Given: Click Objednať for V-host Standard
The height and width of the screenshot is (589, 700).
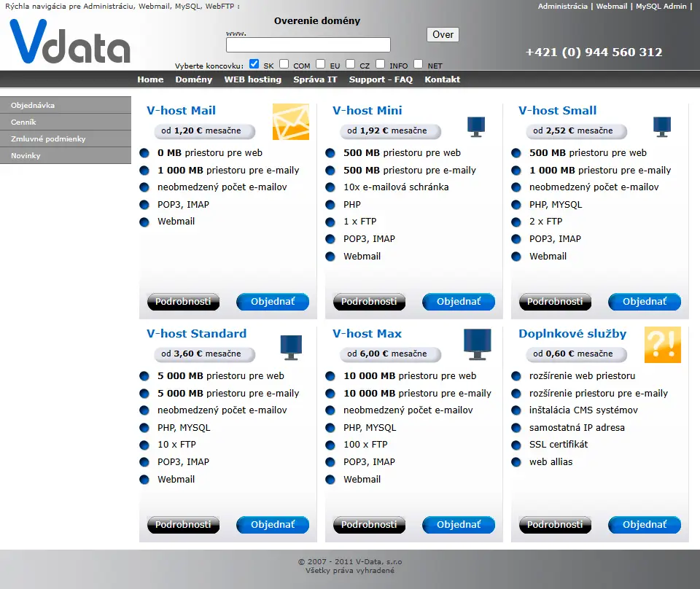Looking at the screenshot, I should (273, 525).
